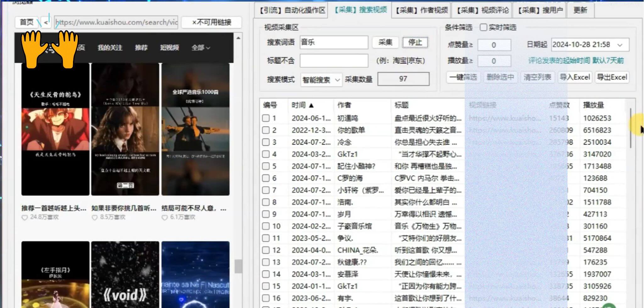Enable the 实时筛选 checkbox

point(483,28)
